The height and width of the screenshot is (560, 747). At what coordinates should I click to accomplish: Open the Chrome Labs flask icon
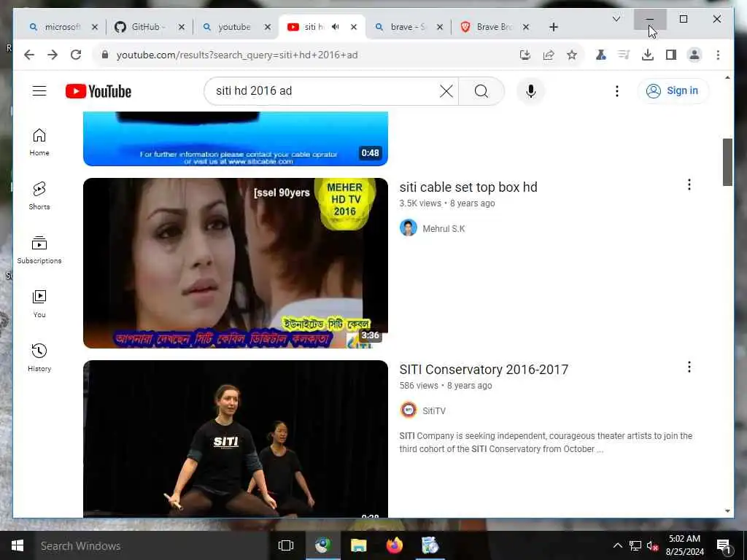point(601,55)
